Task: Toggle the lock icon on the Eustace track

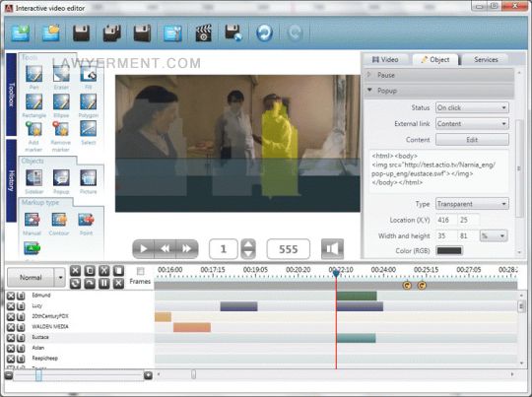Action: pos(21,338)
